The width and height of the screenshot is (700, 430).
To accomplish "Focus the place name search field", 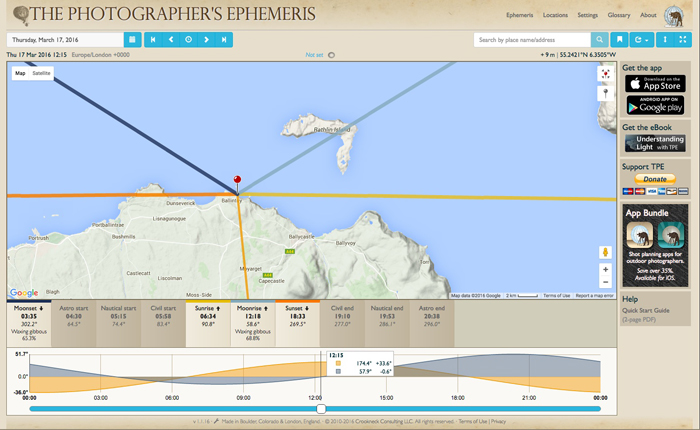I will [532, 40].
